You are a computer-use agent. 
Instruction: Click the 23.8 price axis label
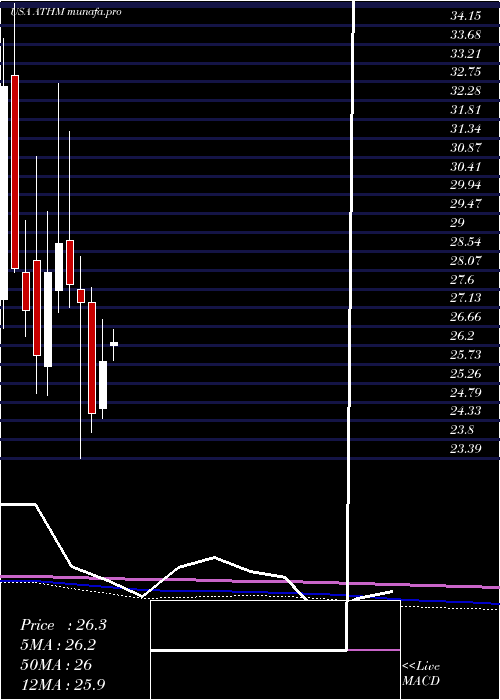462,430
